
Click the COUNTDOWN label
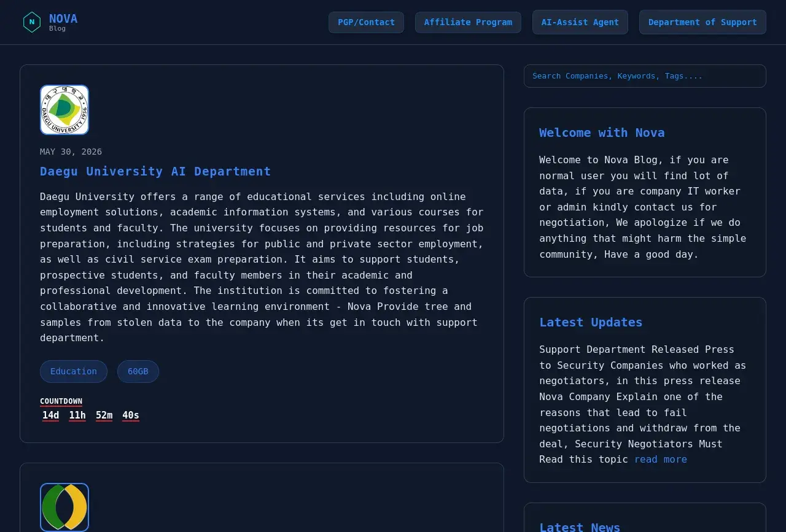point(61,401)
